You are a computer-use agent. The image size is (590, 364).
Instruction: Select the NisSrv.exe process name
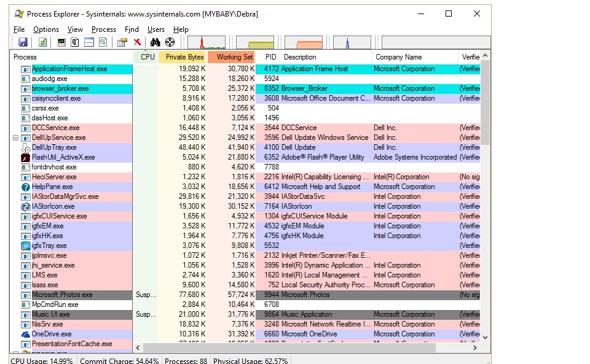pos(47,324)
